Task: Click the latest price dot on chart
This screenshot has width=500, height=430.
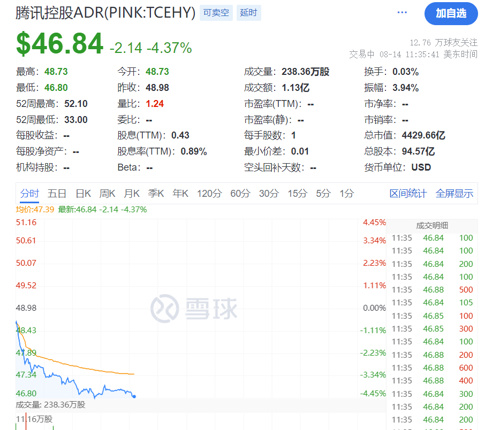Action: (134, 396)
